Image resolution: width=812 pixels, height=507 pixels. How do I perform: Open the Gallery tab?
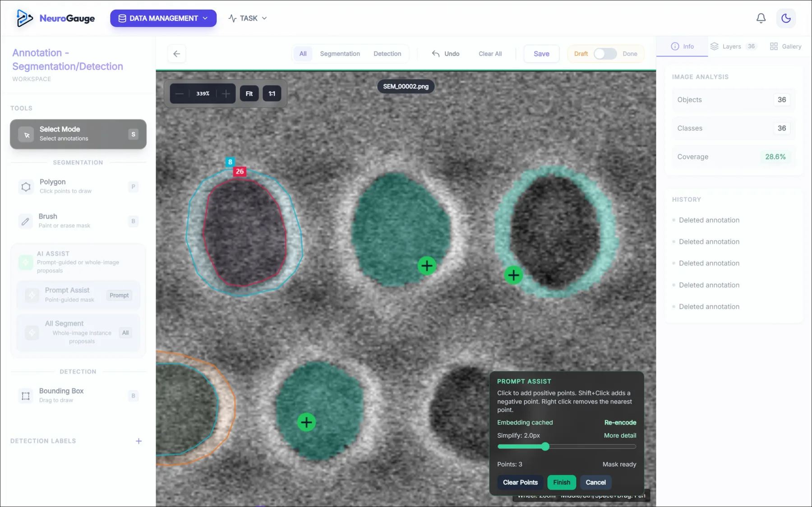click(x=786, y=46)
